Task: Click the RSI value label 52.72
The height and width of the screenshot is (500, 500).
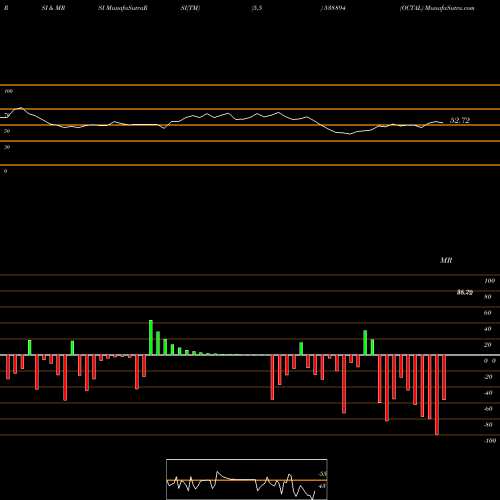Action: coord(460,120)
